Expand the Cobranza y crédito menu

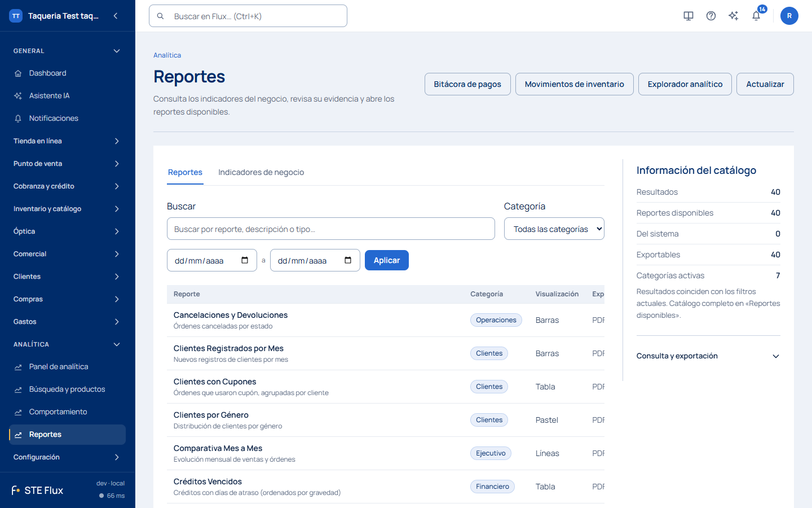tap(67, 186)
